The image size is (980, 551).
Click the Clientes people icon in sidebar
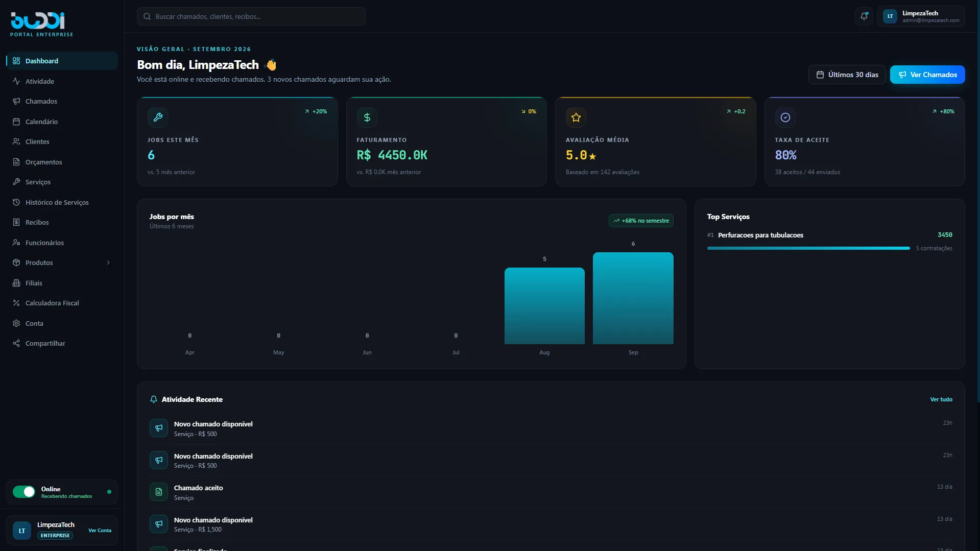[16, 141]
